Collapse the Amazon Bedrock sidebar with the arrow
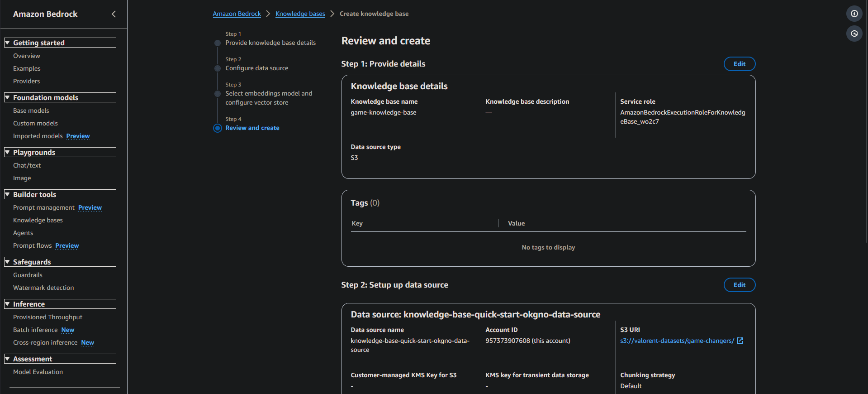Image resolution: width=868 pixels, height=394 pixels. pos(114,14)
